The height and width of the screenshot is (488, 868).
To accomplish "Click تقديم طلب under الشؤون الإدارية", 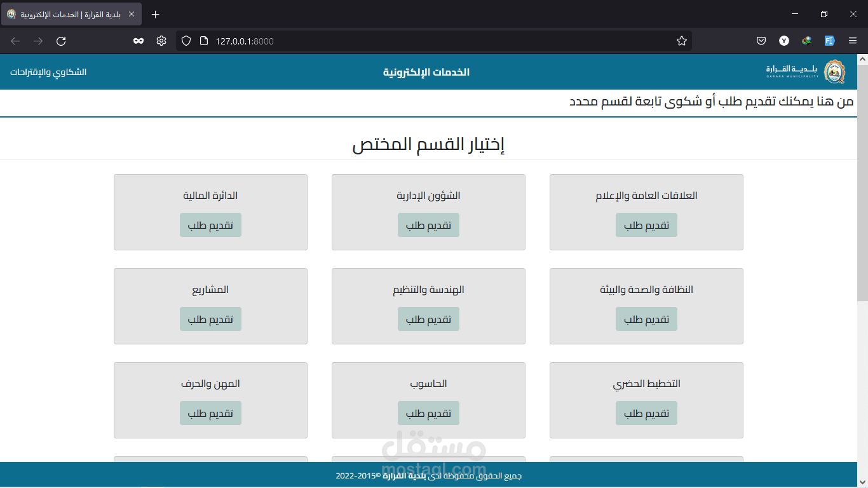I will tap(428, 225).
